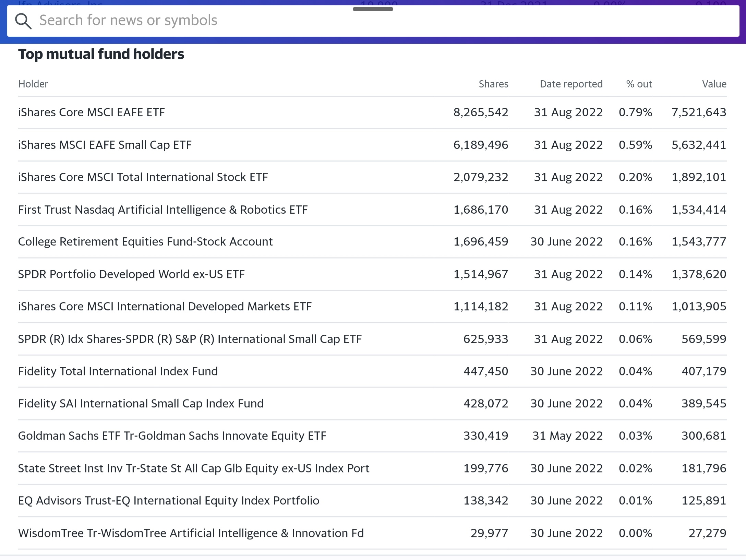Click value 407,179

click(704, 371)
